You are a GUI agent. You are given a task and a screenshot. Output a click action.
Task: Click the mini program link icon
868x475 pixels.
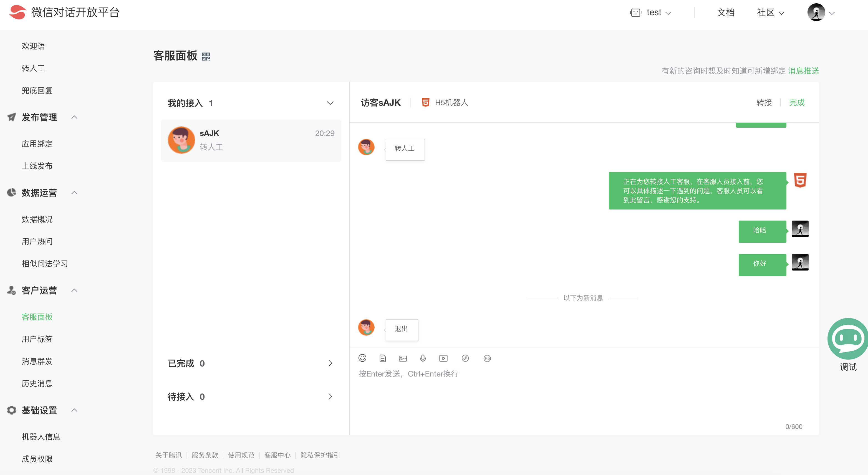465,358
